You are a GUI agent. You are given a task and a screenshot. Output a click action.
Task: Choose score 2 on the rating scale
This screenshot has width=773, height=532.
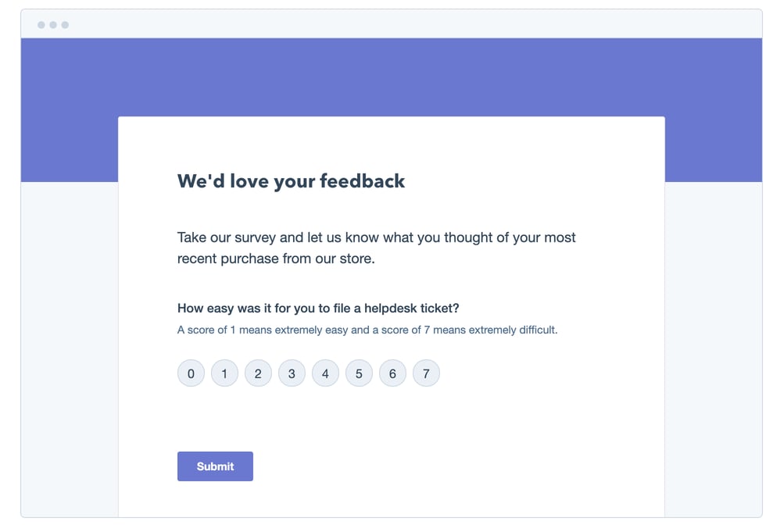pos(258,373)
